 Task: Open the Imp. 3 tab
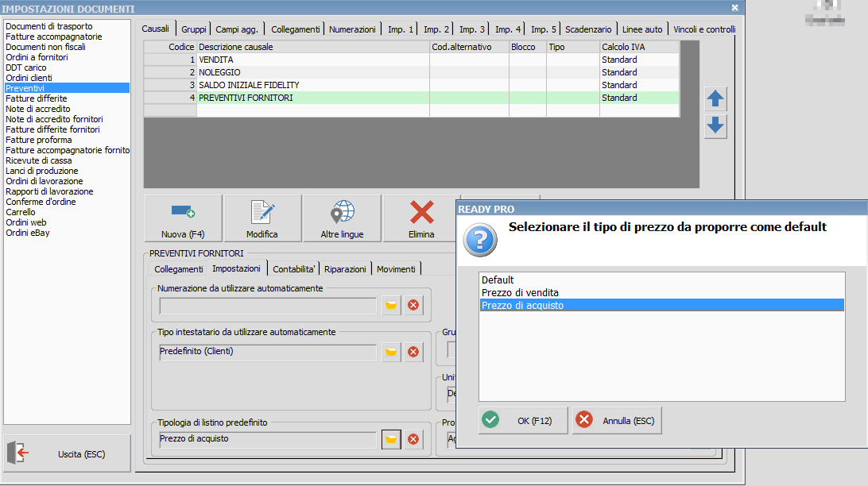472,29
